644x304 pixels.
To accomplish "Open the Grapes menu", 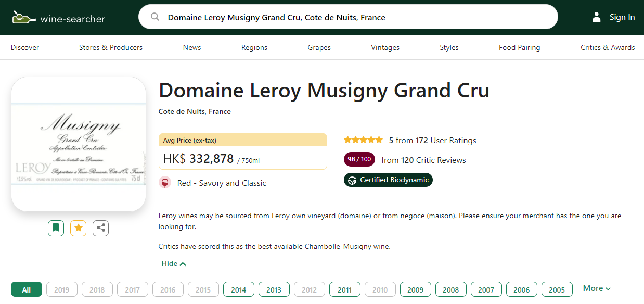I will [319, 47].
